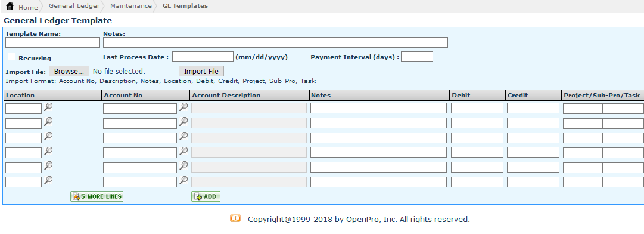Focus second row Debit field
This screenshot has width=644, height=234.
click(x=477, y=123)
